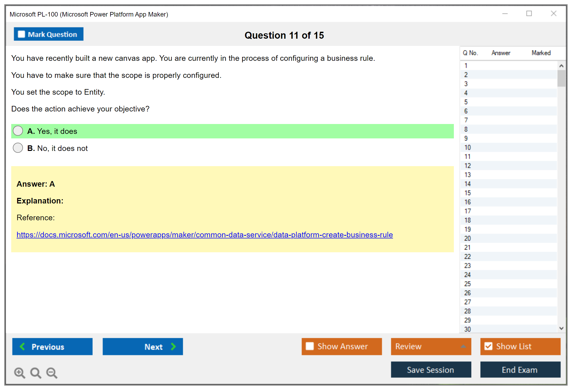The image size is (574, 392).
Task: Enable the Show Answer checkbox
Action: click(310, 346)
